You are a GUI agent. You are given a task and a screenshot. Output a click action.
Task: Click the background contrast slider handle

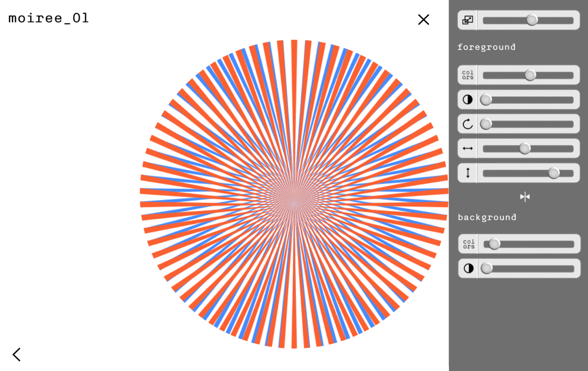pos(487,268)
